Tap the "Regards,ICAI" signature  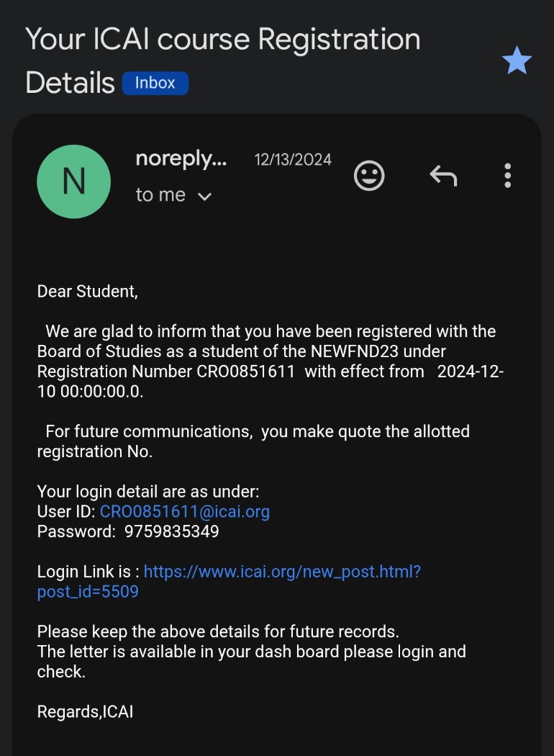tap(85, 712)
